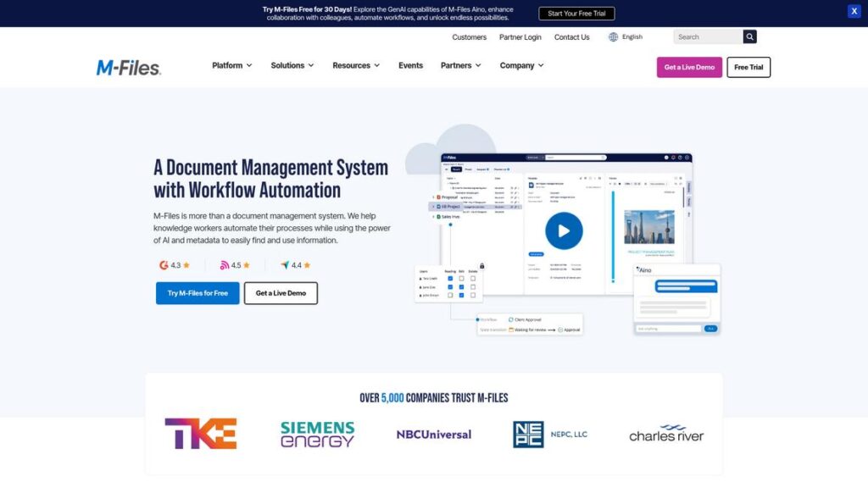Click the 4.5 rating pink icon
Screen dimensions: 868x488
tap(224, 265)
